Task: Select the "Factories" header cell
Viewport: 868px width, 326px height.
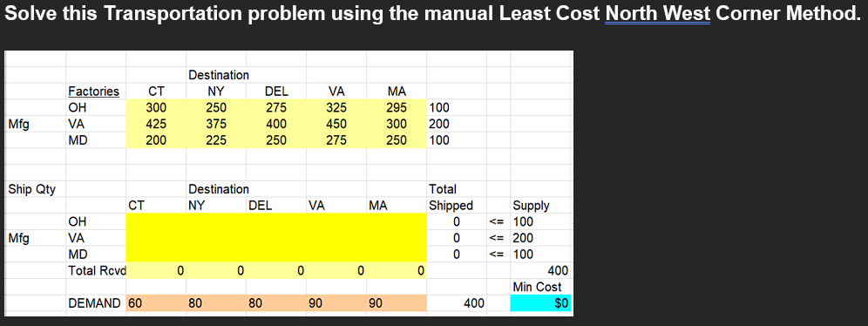Action: (x=93, y=91)
